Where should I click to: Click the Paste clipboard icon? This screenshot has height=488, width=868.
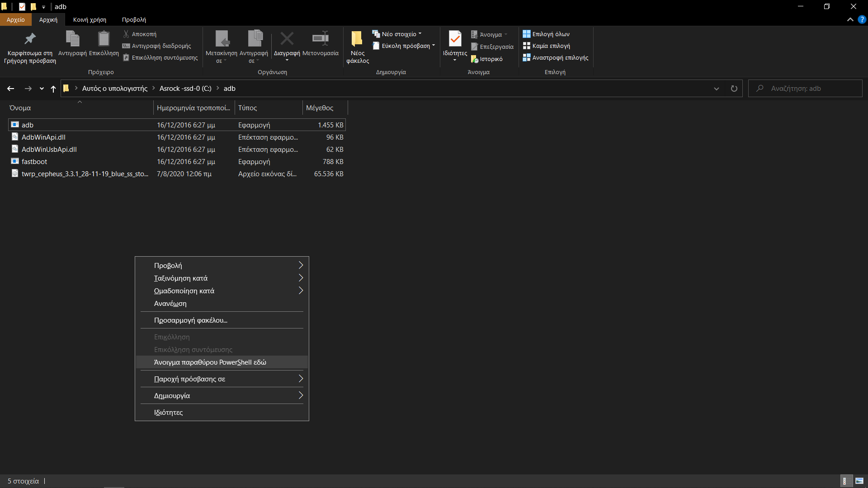coord(104,39)
